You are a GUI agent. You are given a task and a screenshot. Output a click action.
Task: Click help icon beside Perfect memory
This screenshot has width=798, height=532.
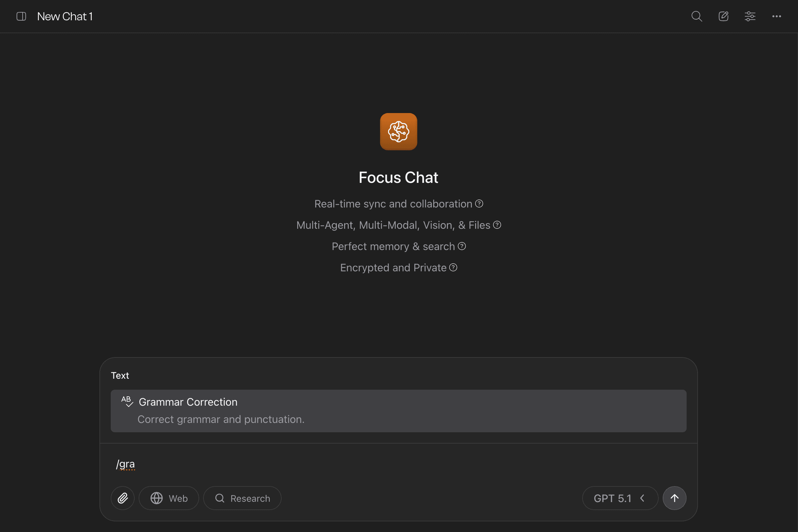coord(462,246)
